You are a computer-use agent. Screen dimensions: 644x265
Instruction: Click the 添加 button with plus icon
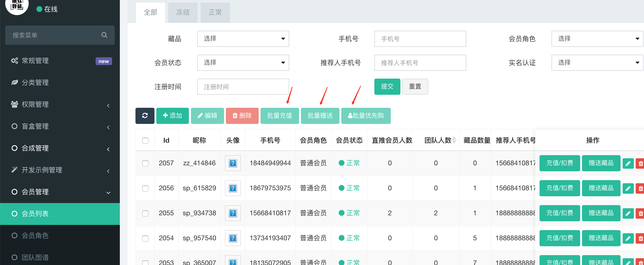(x=172, y=116)
